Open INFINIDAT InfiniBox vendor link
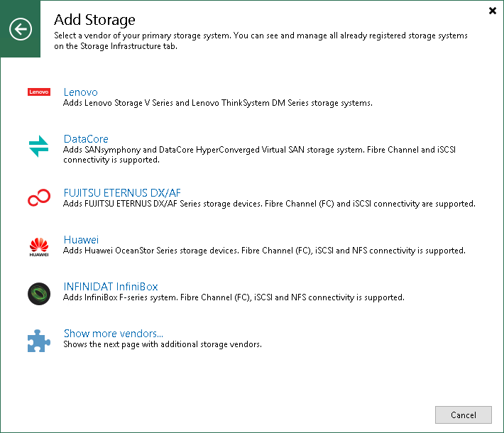 pos(111,287)
